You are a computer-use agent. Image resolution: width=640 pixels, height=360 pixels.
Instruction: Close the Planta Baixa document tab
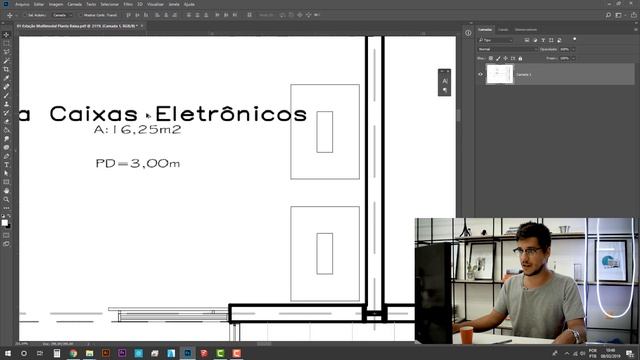pos(142,26)
